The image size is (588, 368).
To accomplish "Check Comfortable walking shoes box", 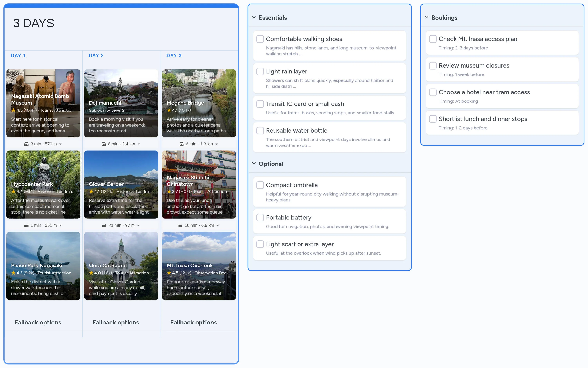I will (x=260, y=39).
